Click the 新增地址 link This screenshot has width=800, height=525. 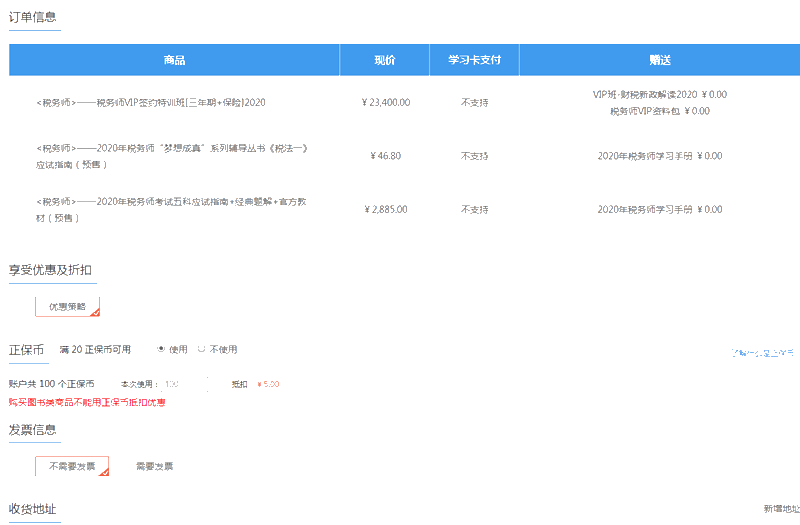780,509
